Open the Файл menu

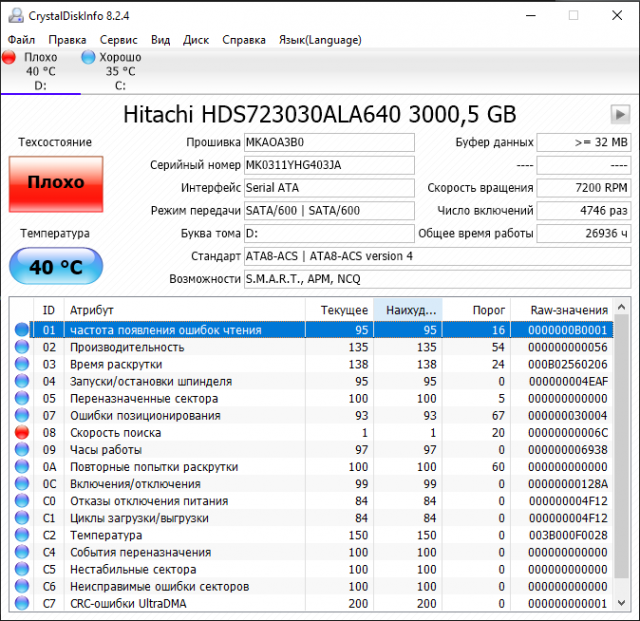[21, 40]
